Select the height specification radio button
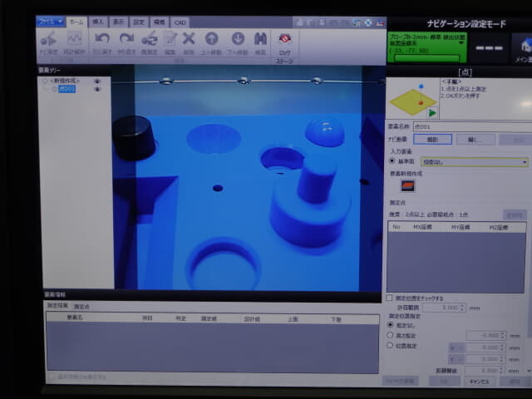Viewport: 532px width, 399px height. pyautogui.click(x=390, y=335)
